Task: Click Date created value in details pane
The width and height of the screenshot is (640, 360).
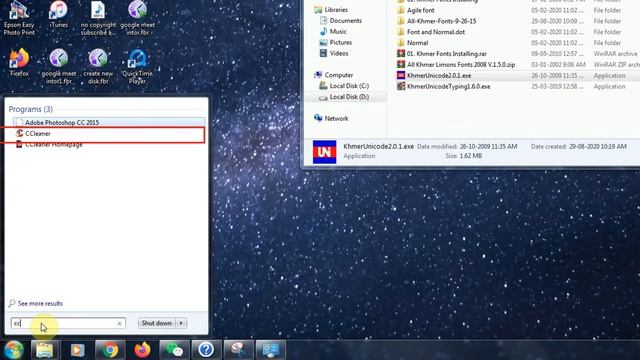Action: (598, 146)
